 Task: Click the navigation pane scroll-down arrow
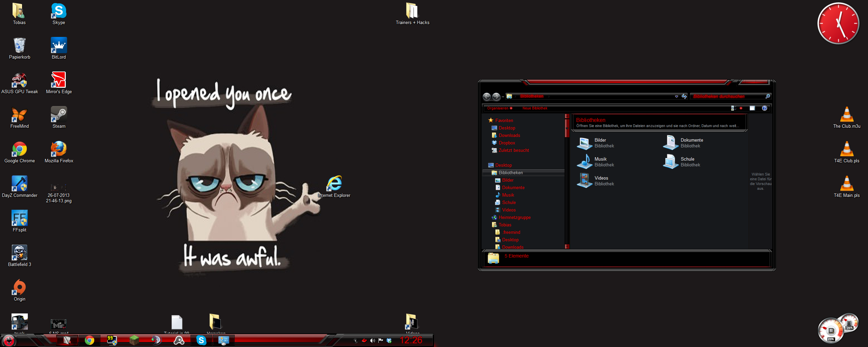pyautogui.click(x=567, y=246)
